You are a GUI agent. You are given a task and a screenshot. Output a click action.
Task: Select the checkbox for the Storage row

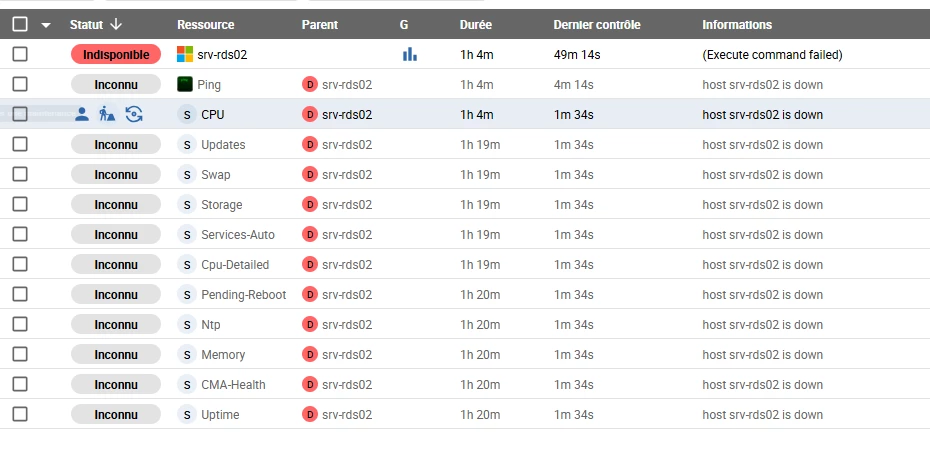[x=20, y=204]
